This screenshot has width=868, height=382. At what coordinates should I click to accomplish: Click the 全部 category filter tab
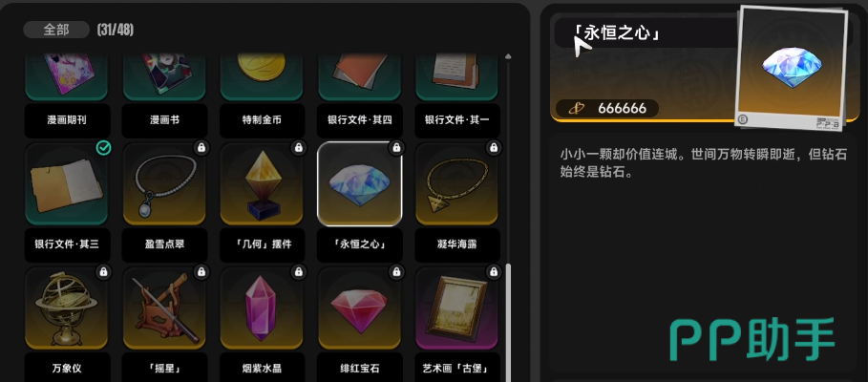56,30
